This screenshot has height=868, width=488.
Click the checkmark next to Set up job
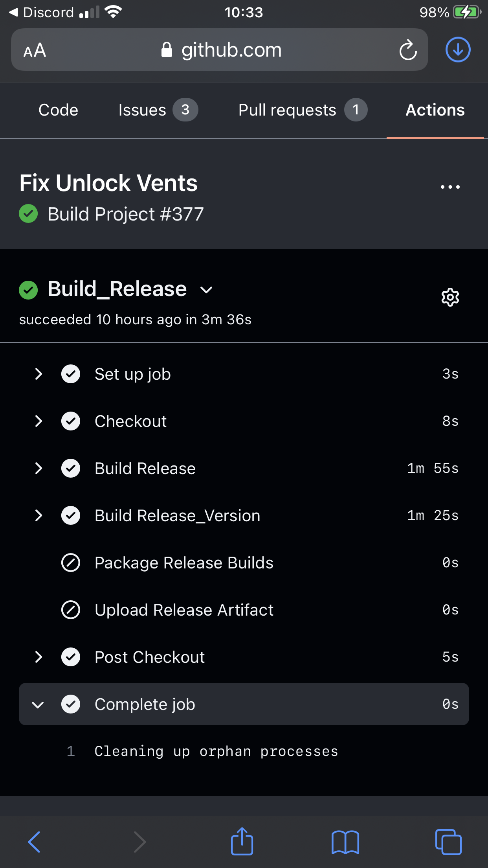pos(70,374)
